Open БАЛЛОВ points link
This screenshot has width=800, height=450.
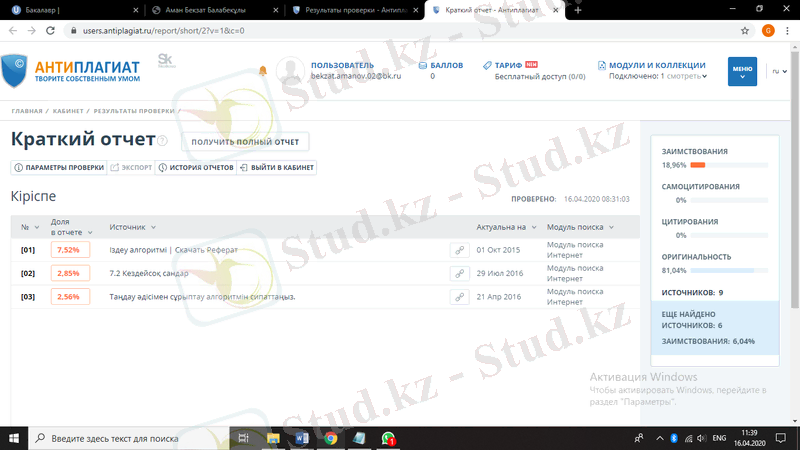tap(446, 65)
